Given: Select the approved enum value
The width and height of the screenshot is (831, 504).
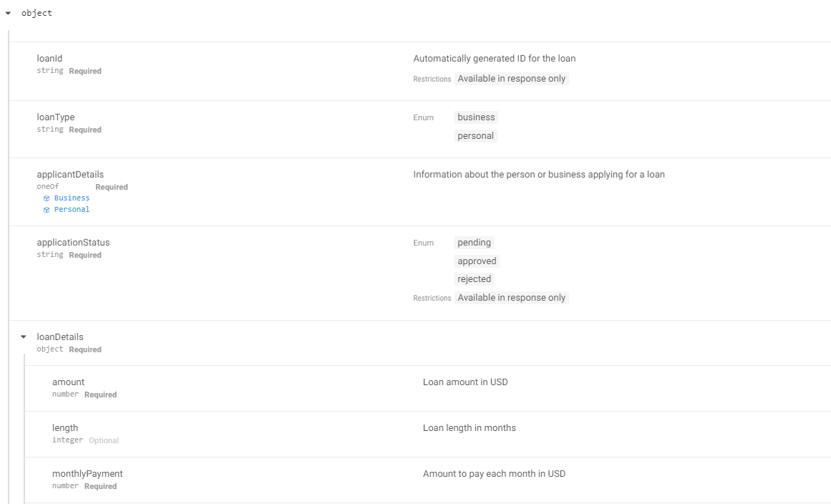Looking at the screenshot, I should [477, 261].
